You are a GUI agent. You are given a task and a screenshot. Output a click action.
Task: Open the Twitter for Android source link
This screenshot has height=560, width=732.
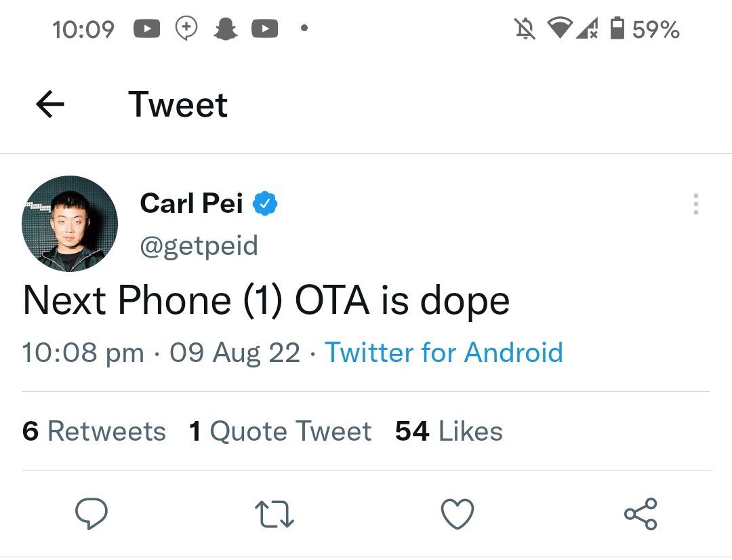click(x=444, y=353)
